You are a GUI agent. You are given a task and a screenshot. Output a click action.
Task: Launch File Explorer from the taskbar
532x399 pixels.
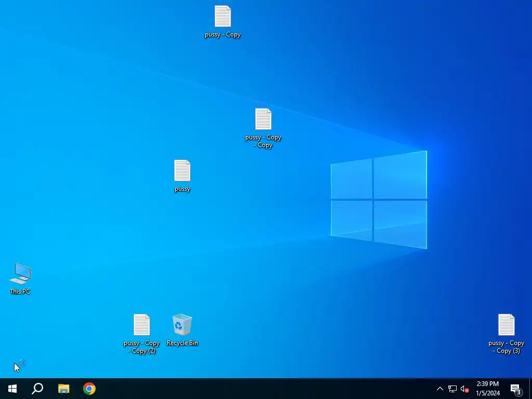click(64, 389)
